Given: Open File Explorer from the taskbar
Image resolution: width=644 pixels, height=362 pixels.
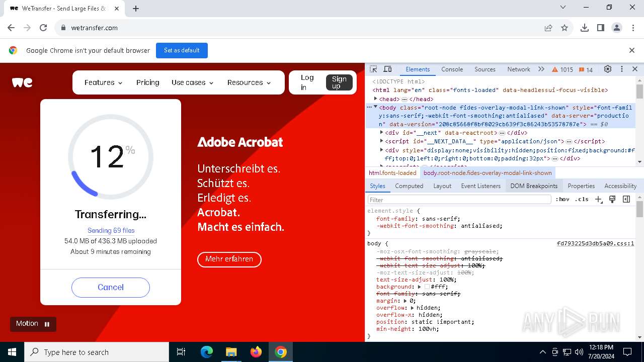Looking at the screenshot, I should coord(231,352).
